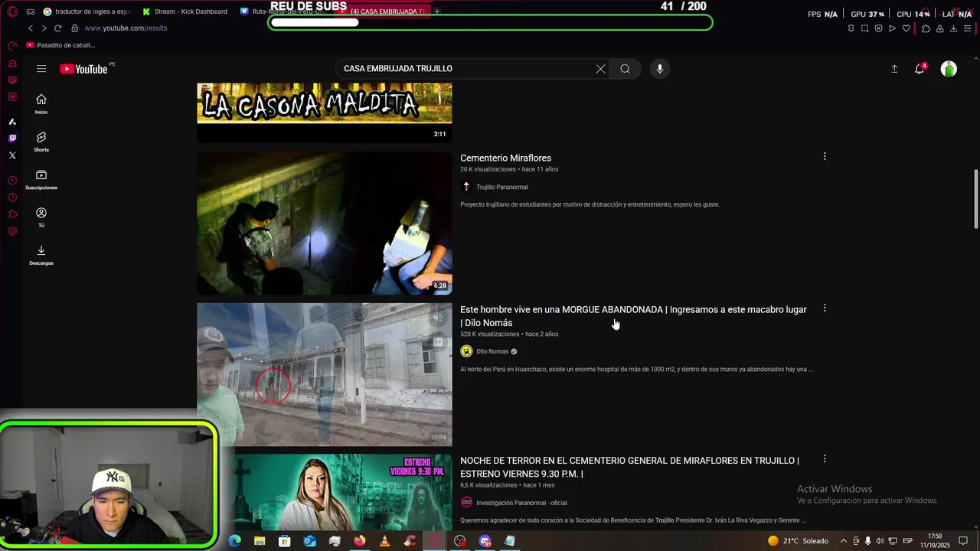Open the YouTube notifications bell
The image size is (980, 551).
pyautogui.click(x=920, y=69)
